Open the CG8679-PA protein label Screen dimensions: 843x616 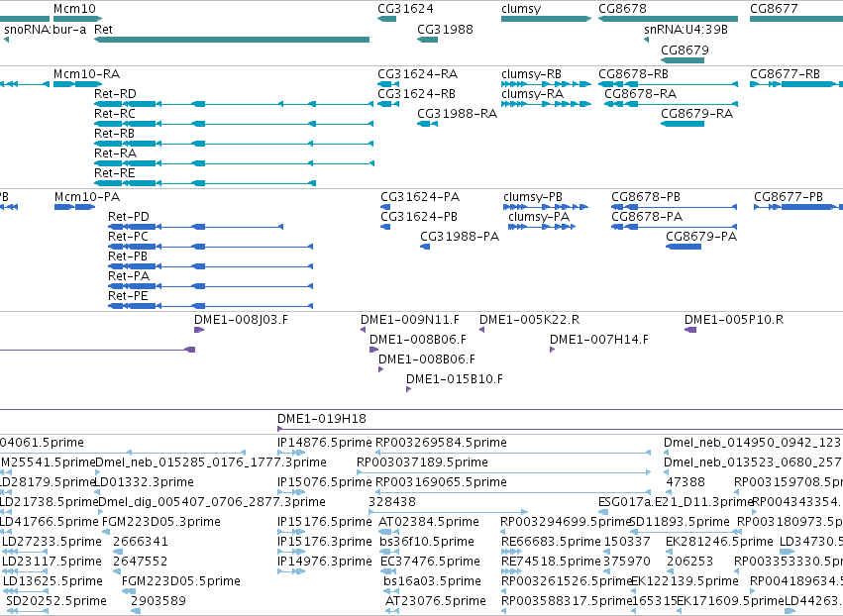tap(701, 237)
